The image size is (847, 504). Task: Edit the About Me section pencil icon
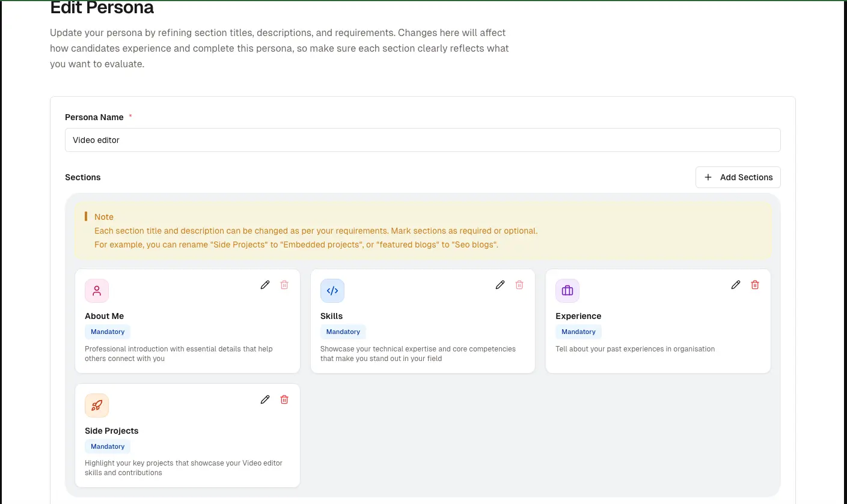tap(264, 285)
